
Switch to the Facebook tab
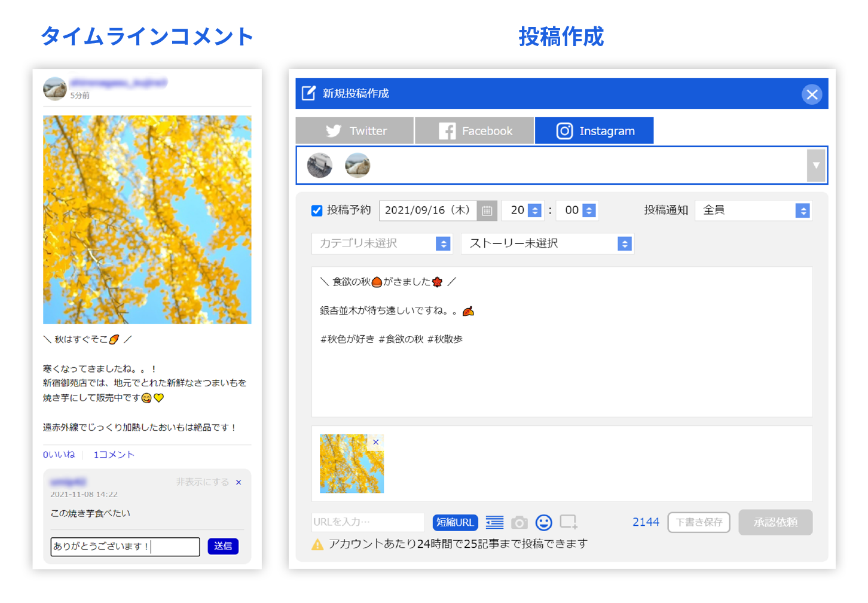475,130
